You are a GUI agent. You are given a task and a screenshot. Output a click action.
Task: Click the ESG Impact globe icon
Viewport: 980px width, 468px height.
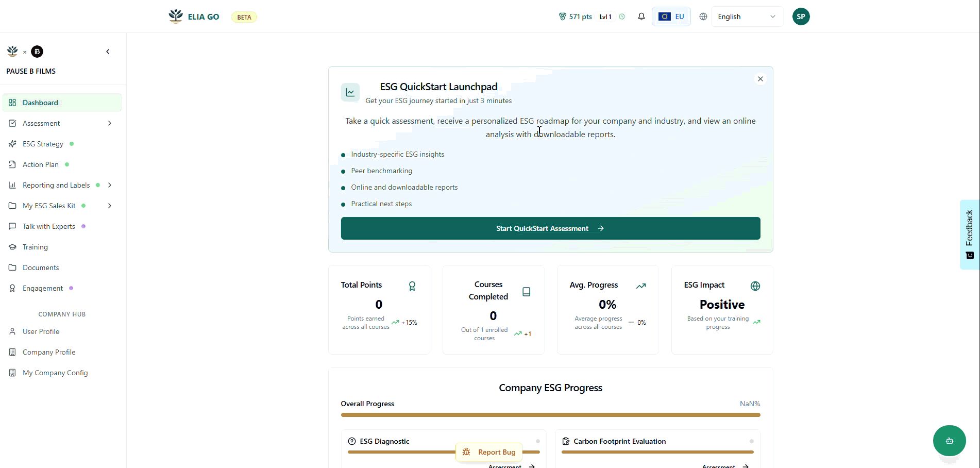tap(755, 286)
